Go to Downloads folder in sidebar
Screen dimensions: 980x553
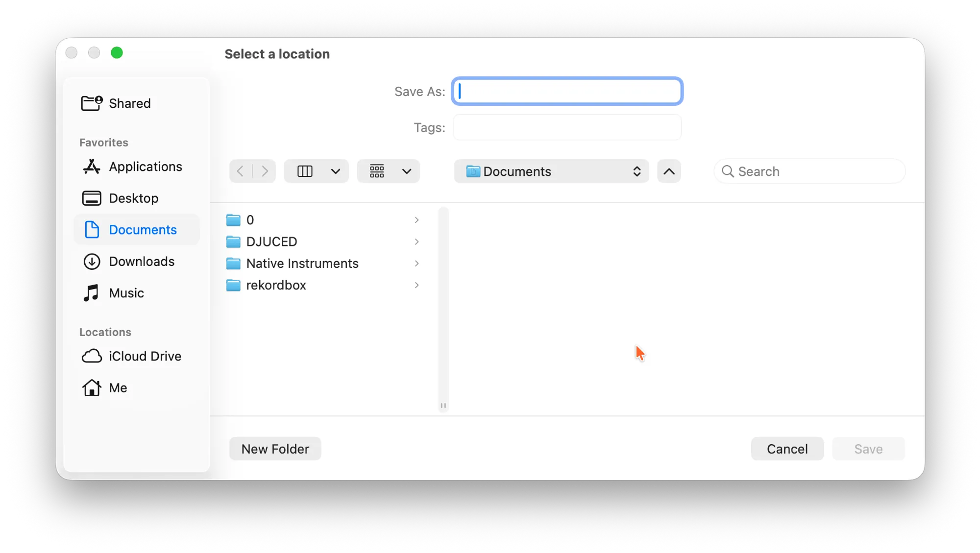coord(141,261)
